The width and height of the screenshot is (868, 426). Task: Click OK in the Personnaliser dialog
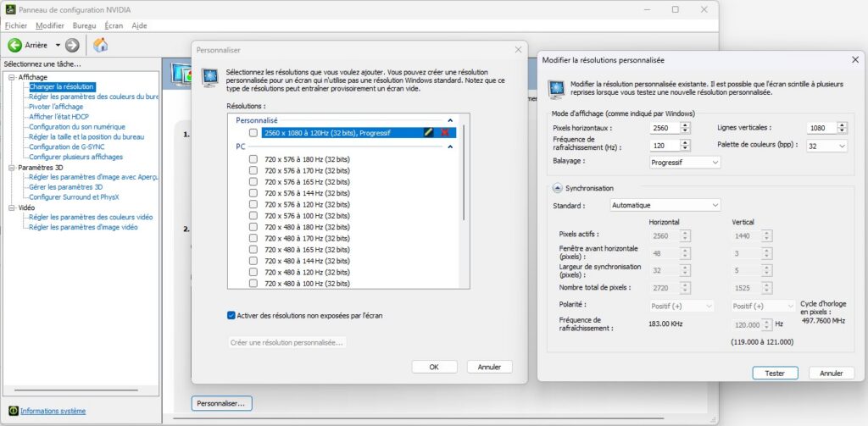pyautogui.click(x=434, y=367)
